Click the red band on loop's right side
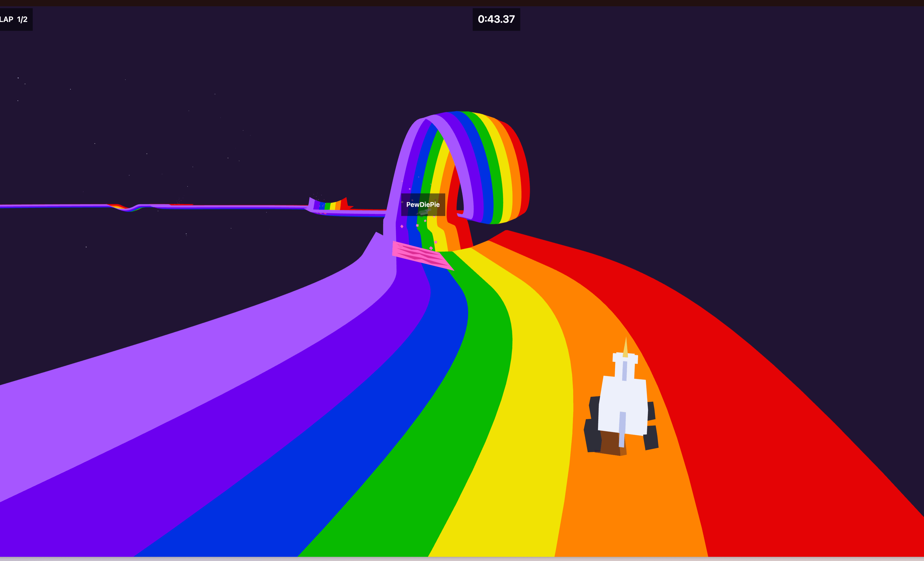Screen dimensions: 924x561 [519, 169]
